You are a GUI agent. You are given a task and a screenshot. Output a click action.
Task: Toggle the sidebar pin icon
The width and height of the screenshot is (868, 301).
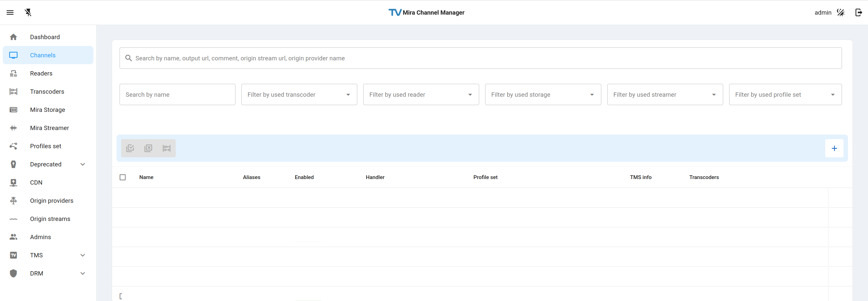28,12
